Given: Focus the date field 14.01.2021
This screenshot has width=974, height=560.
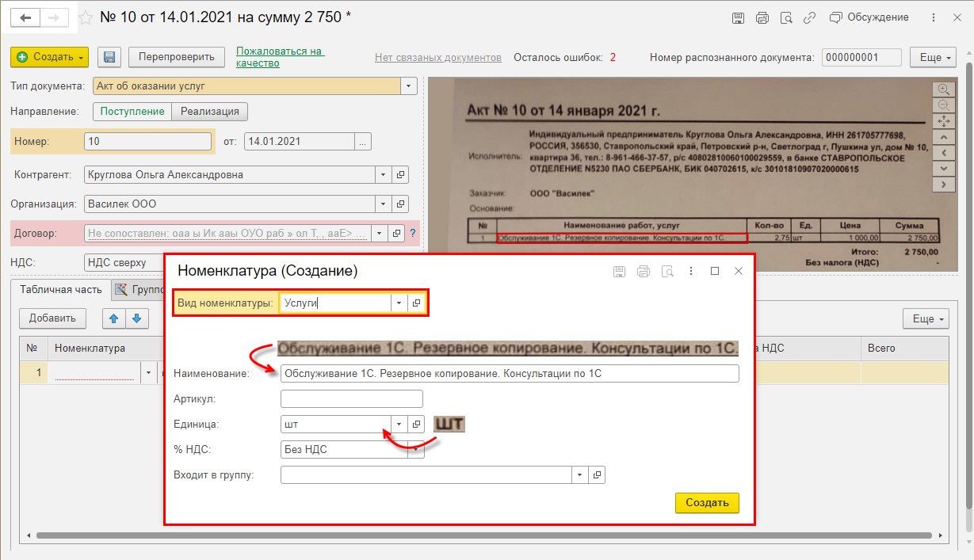Looking at the screenshot, I should coord(299,142).
